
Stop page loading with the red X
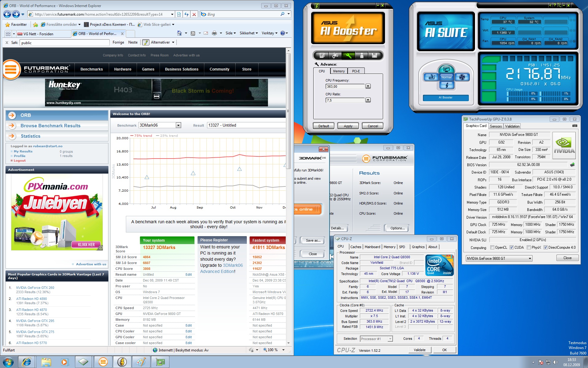tap(194, 14)
